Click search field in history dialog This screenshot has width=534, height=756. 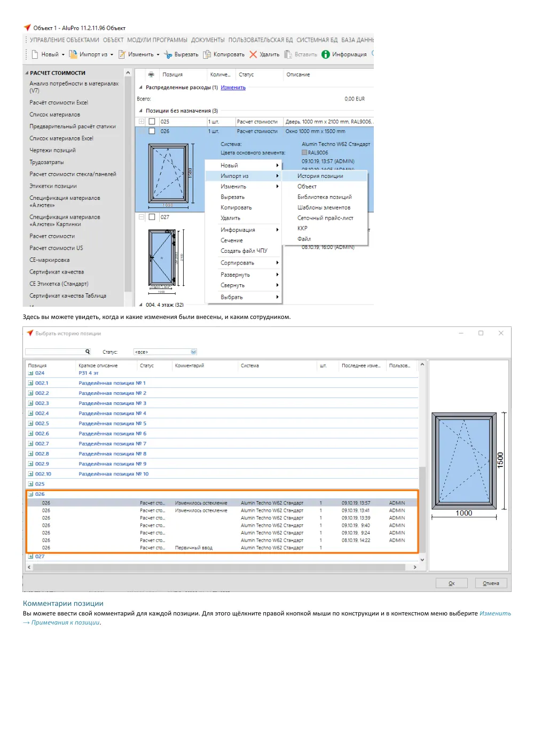pyautogui.click(x=54, y=352)
